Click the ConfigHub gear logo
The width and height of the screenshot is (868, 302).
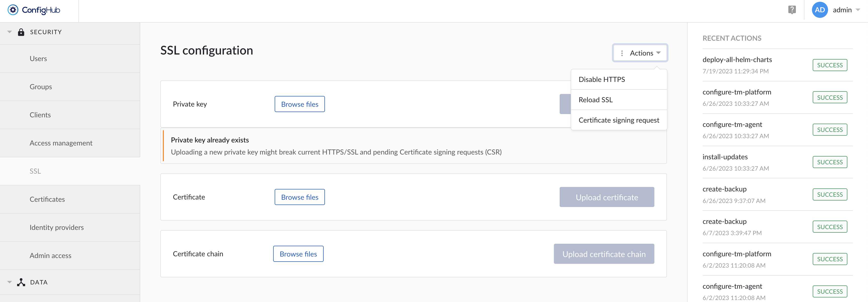[13, 10]
